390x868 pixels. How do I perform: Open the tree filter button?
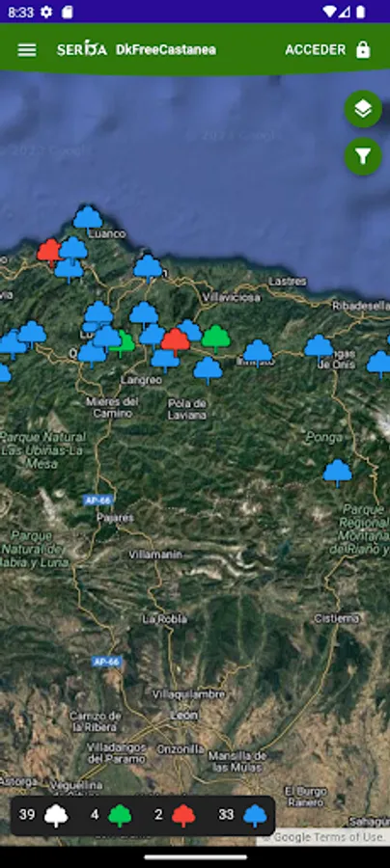tap(363, 156)
